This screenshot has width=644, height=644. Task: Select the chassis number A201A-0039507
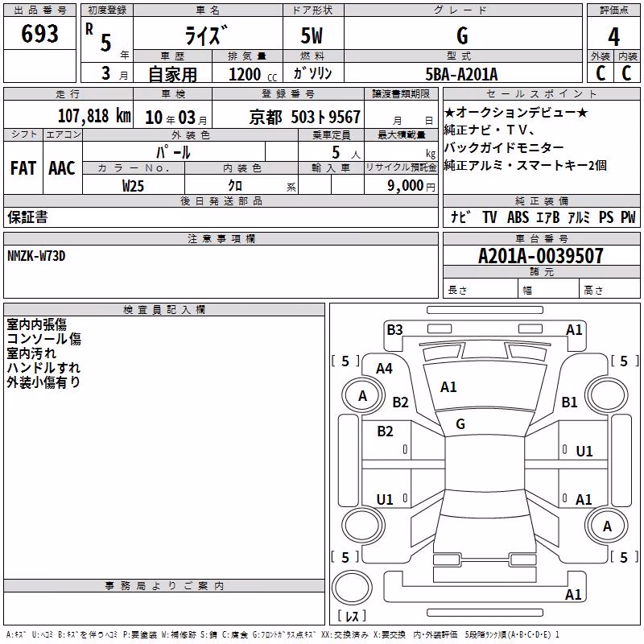(x=541, y=256)
